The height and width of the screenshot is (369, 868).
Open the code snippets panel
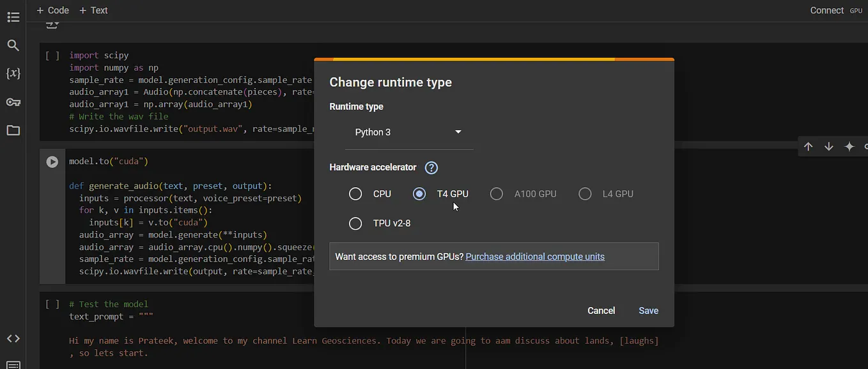point(13,338)
